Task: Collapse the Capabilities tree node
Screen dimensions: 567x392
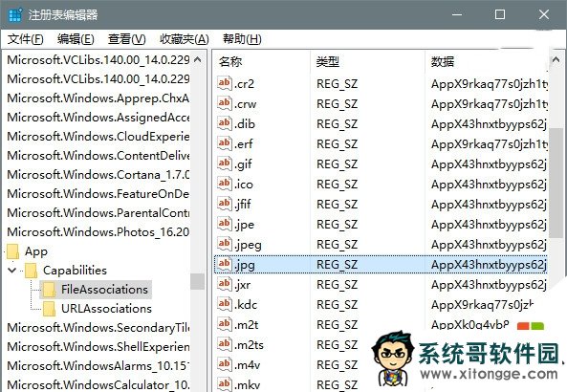Action: tap(11, 271)
